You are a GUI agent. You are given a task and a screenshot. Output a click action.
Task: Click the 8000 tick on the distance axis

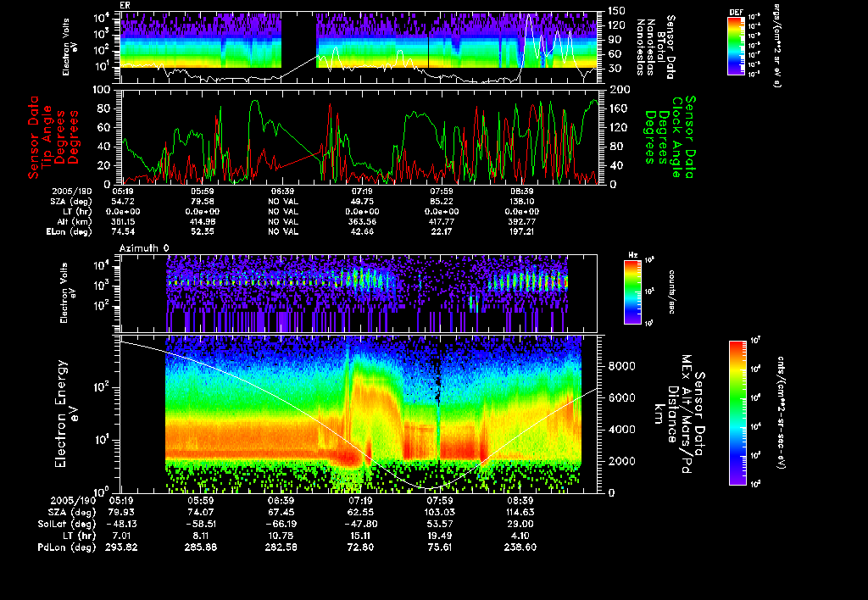pyautogui.click(x=621, y=366)
